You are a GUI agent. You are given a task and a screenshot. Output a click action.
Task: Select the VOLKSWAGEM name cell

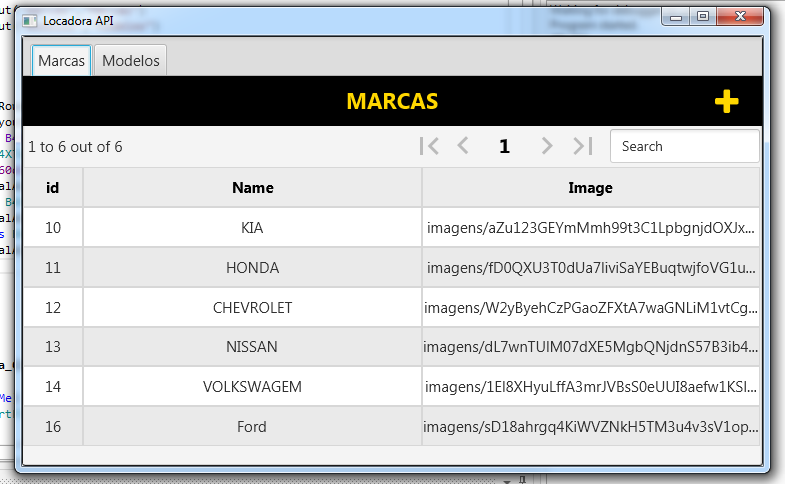click(252, 386)
